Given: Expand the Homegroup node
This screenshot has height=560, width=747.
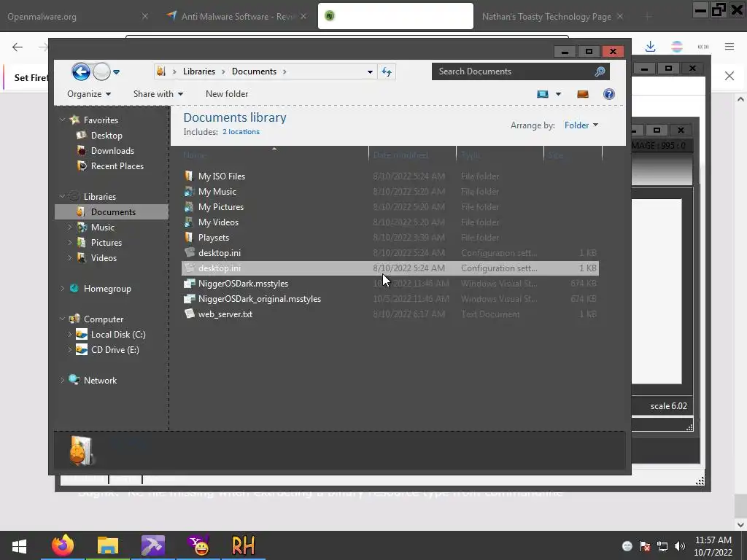Looking at the screenshot, I should (x=63, y=288).
